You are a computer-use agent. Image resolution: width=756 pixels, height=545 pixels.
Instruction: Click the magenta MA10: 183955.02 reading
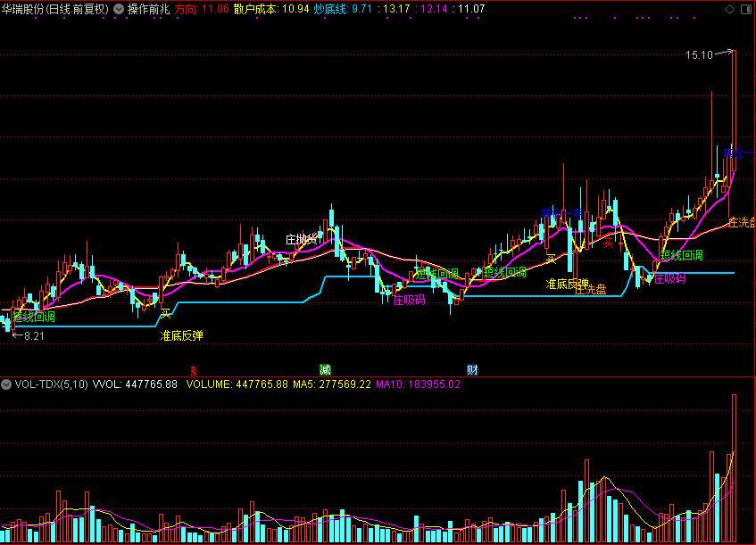[x=418, y=384]
